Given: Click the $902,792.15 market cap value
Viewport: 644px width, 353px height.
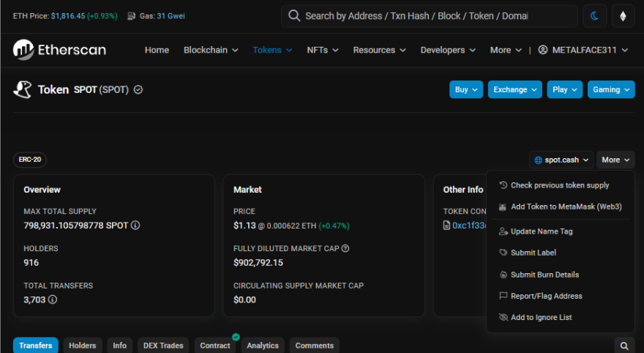Looking at the screenshot, I should pos(258,263).
